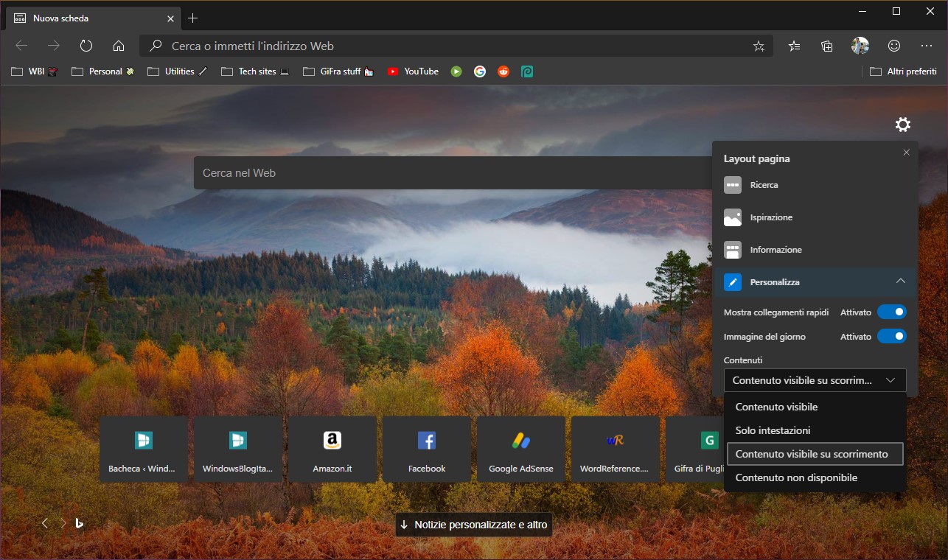Open the Utilities bookmarks folder
This screenshot has height=560, width=948.
pos(178,71)
